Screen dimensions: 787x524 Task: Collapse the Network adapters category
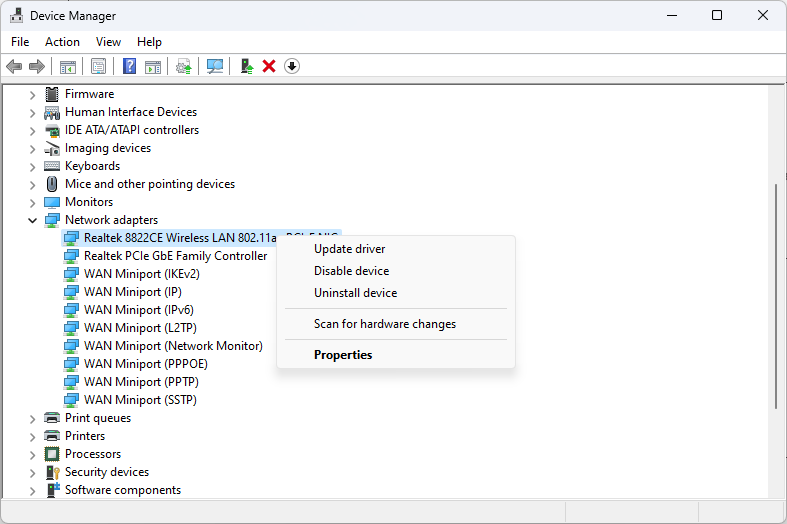(32, 220)
